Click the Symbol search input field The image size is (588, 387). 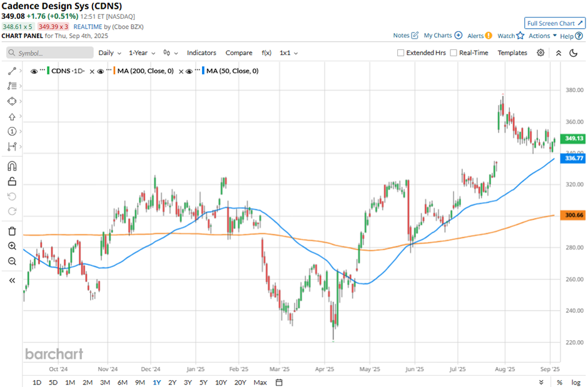[x=50, y=53]
